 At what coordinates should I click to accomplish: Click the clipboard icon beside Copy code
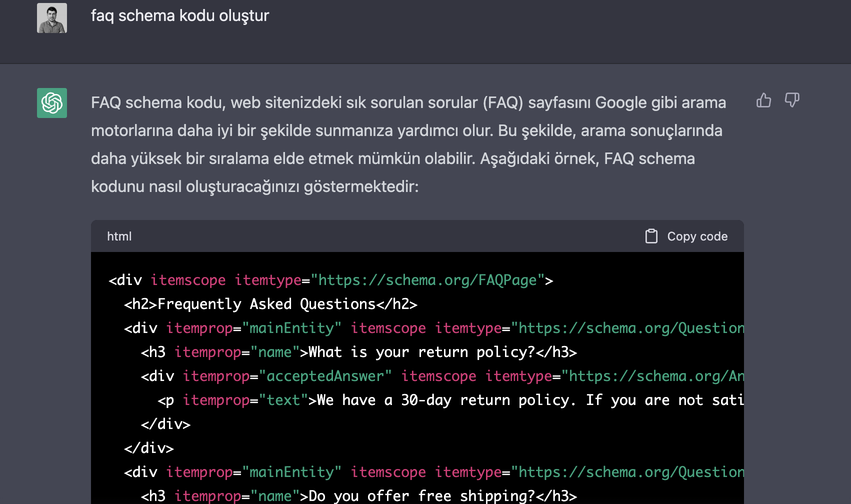[x=651, y=236]
